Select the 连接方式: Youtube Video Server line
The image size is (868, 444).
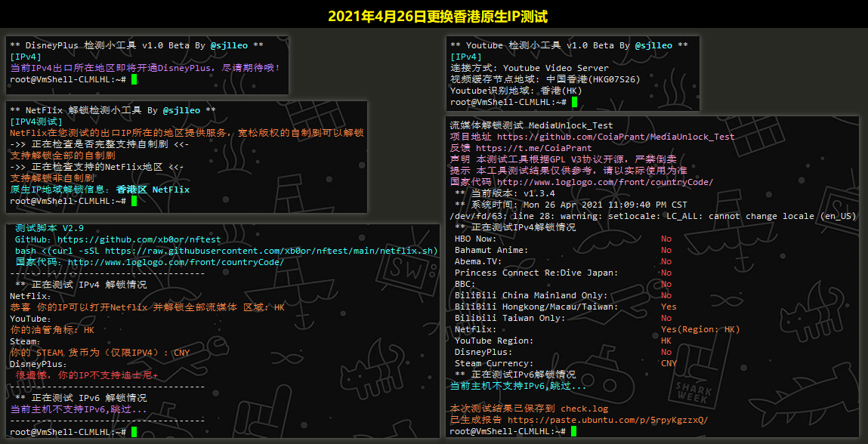point(530,68)
